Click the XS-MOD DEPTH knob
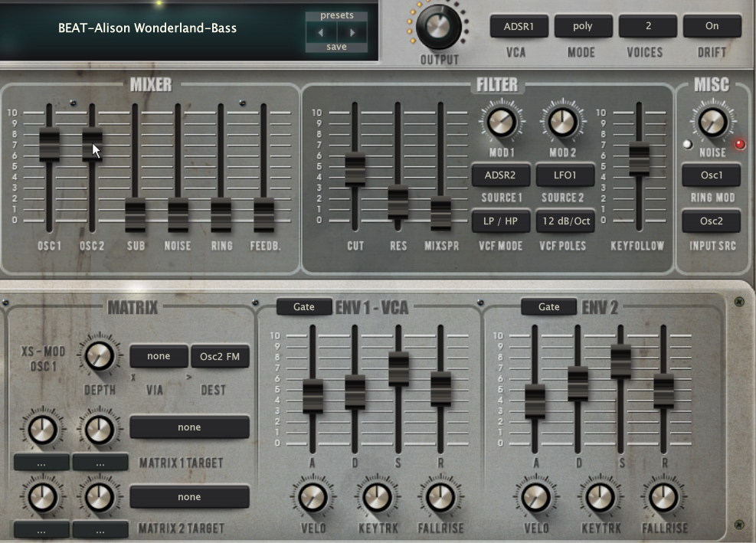Screen dimensions: 756x543 [100, 356]
